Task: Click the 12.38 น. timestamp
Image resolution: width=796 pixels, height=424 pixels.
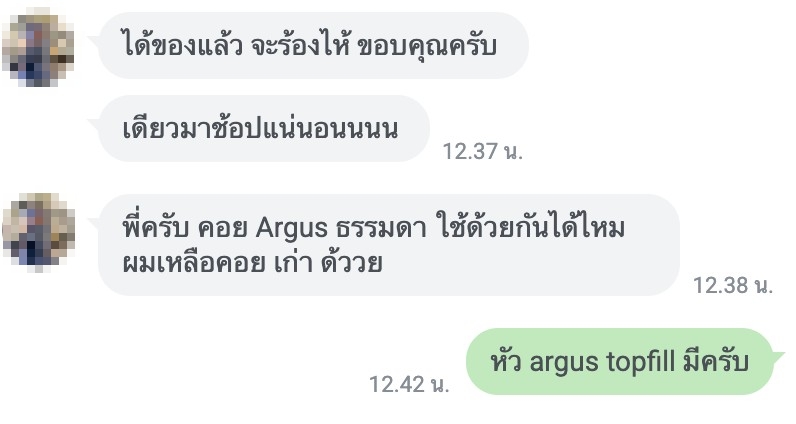Action: coord(733,285)
